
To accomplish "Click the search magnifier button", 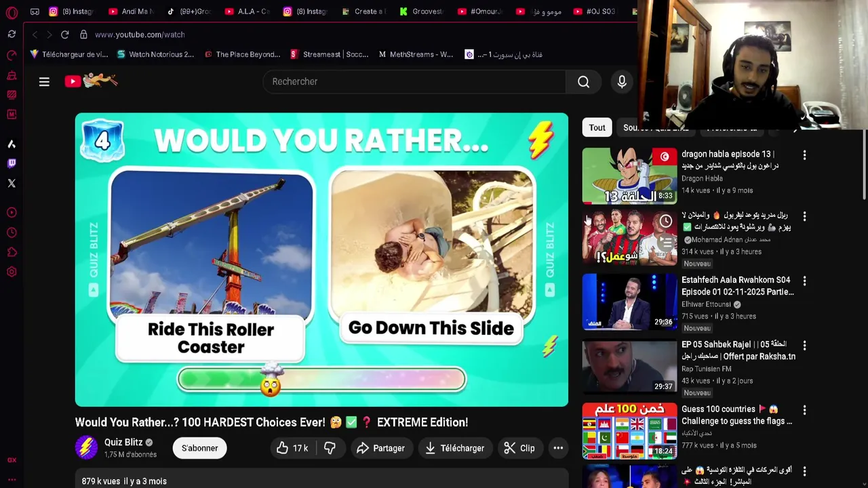I will pos(584,82).
